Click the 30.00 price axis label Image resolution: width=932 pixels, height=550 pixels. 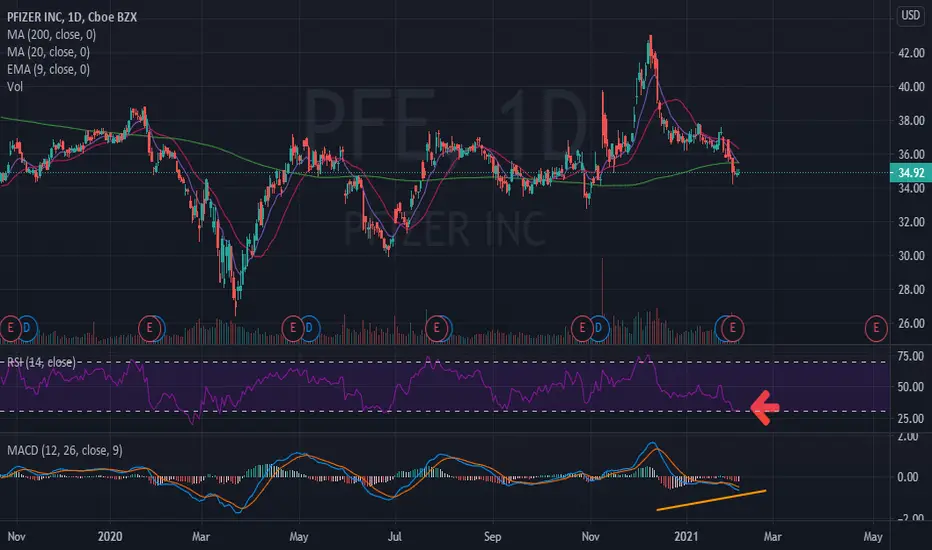(x=911, y=256)
